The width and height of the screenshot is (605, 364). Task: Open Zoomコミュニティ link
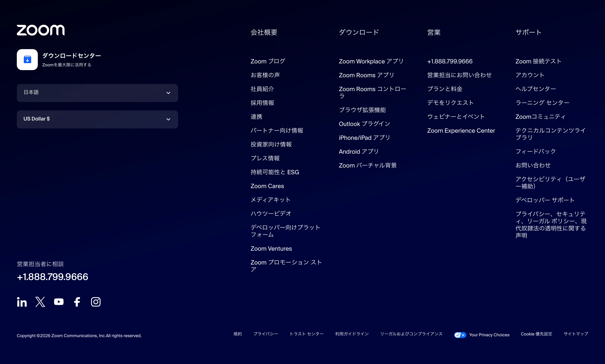coord(540,117)
